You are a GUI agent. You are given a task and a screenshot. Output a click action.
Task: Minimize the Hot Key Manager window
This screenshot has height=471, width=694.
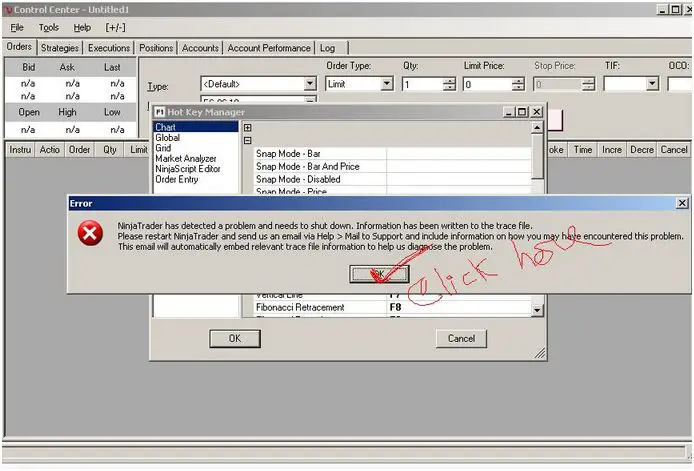point(509,112)
